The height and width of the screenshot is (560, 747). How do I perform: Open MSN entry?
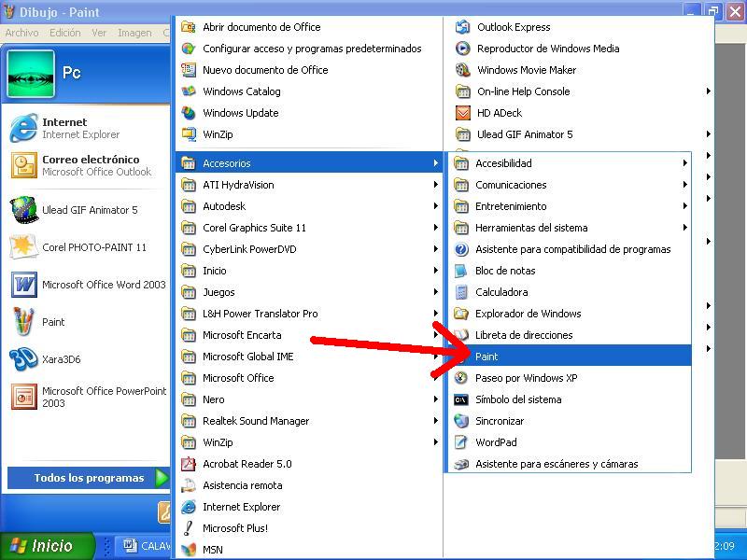coord(309,549)
